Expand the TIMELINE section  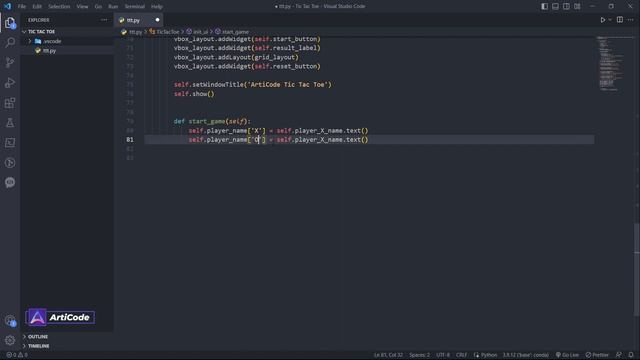[x=38, y=346]
